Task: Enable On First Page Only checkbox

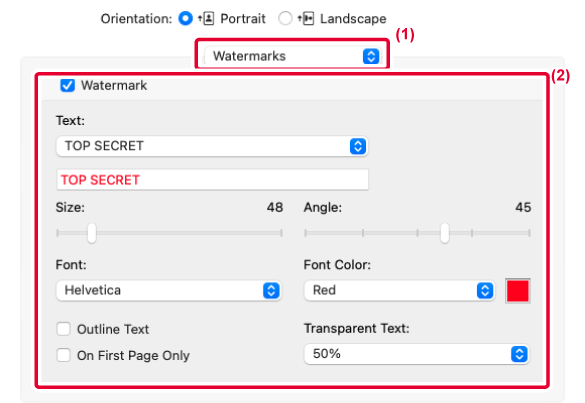Action: point(63,355)
